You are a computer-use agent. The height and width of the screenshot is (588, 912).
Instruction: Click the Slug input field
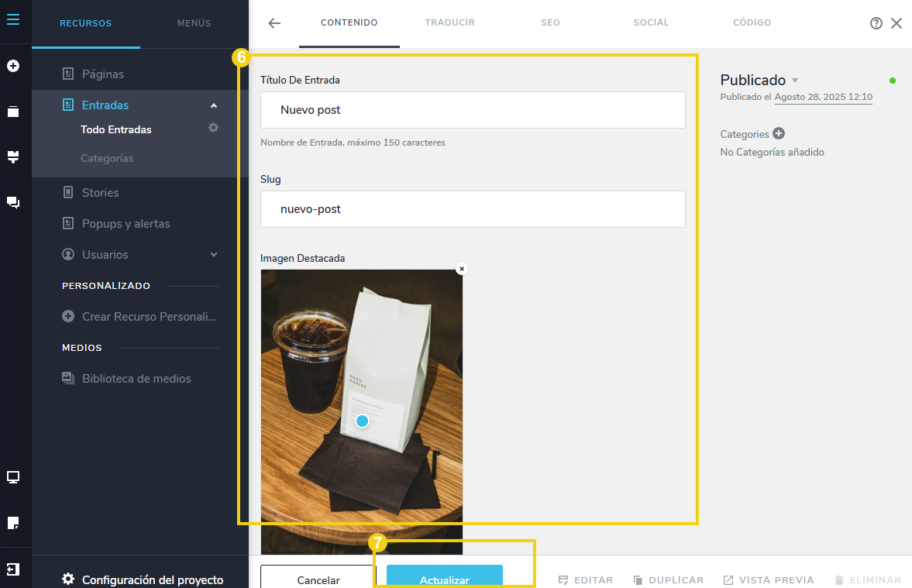[x=473, y=209]
